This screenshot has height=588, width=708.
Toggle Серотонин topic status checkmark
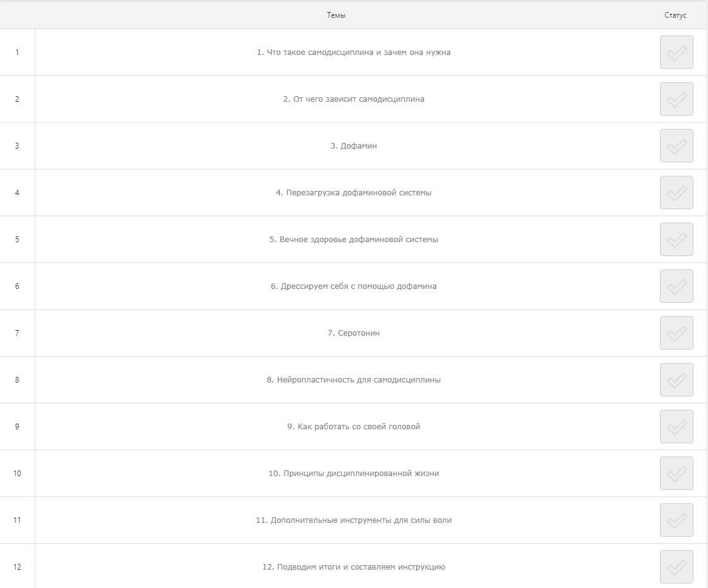[x=676, y=333]
